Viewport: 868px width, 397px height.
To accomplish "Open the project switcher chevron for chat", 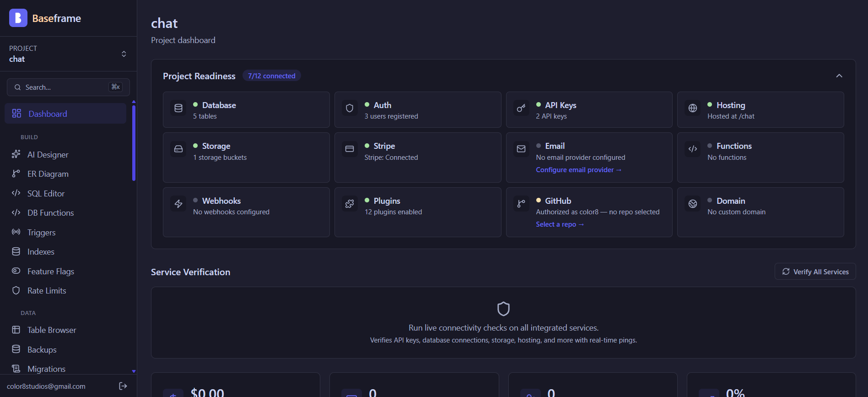I will click(124, 54).
